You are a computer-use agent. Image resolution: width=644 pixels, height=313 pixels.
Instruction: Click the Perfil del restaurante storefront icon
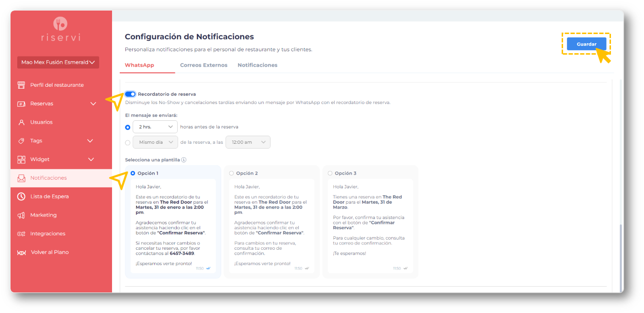(x=21, y=85)
